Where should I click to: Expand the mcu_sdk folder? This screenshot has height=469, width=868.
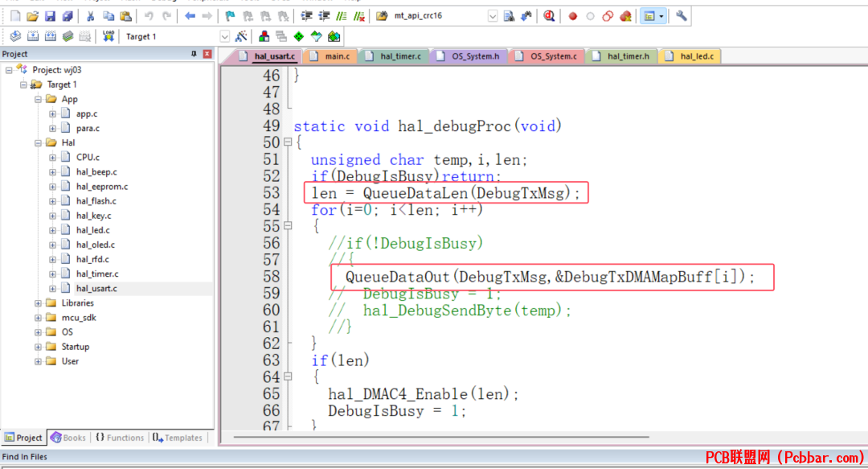[38, 318]
